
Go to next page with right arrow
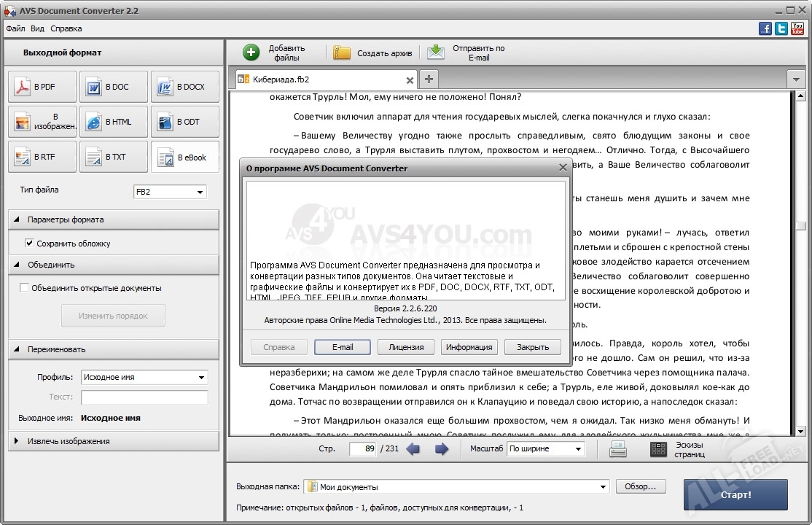click(441, 449)
